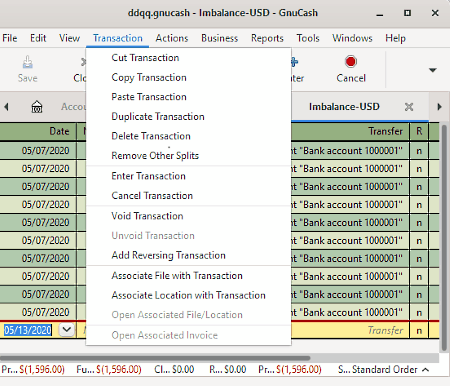
Task: Open the Reports menu
Action: pyautogui.click(x=267, y=38)
